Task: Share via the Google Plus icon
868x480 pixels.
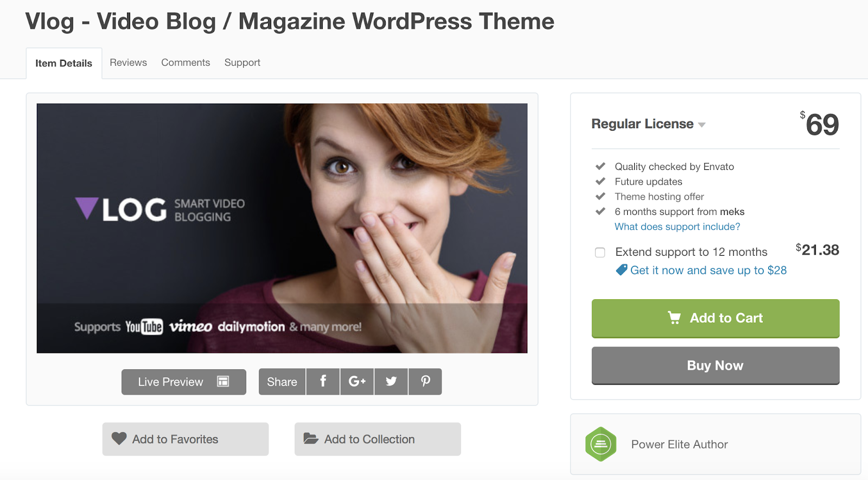Action: [357, 382]
